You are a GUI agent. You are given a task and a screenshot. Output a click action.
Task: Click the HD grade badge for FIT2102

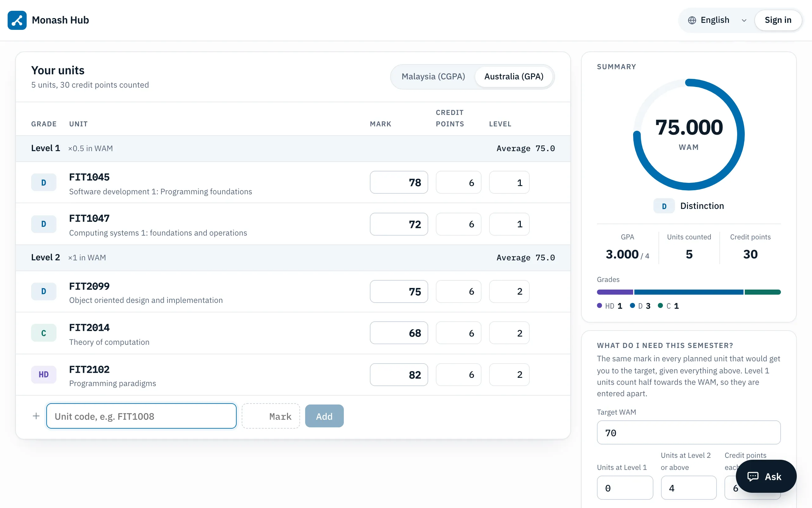(x=44, y=375)
